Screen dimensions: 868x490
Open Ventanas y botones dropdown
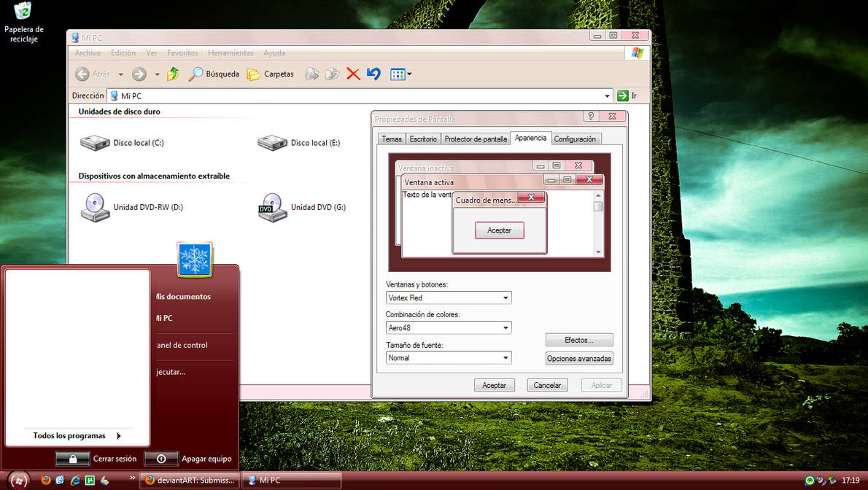pos(449,298)
